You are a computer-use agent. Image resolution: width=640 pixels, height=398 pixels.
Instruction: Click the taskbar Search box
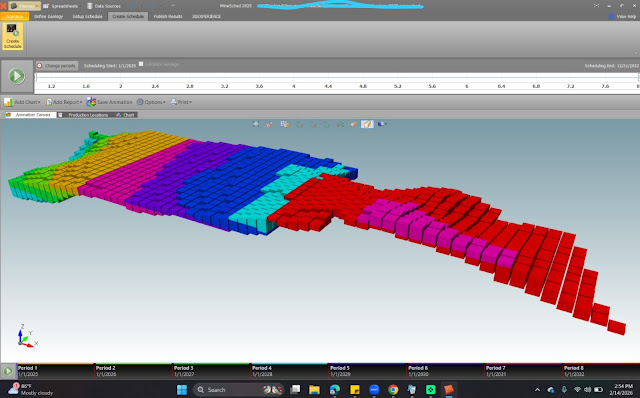tap(238, 389)
